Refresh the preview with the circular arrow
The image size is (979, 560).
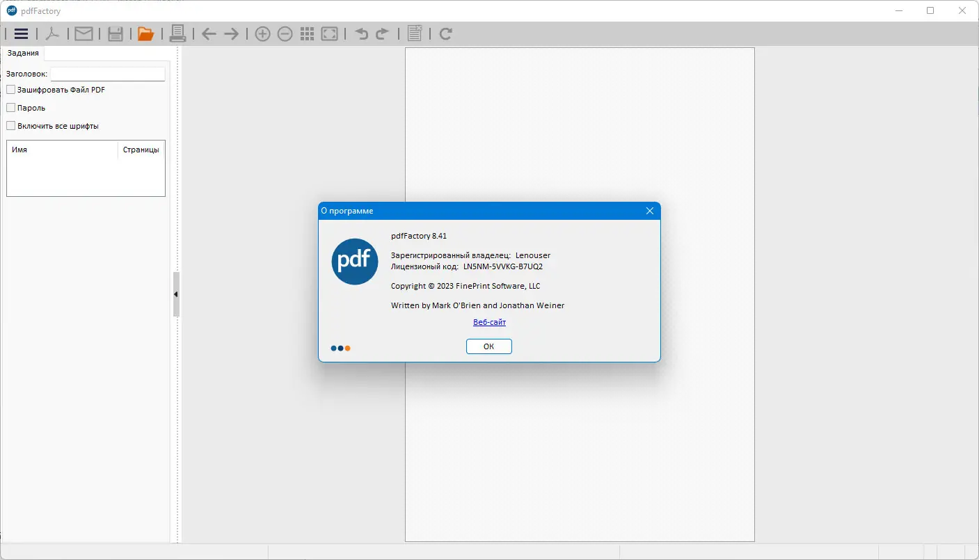pyautogui.click(x=446, y=33)
